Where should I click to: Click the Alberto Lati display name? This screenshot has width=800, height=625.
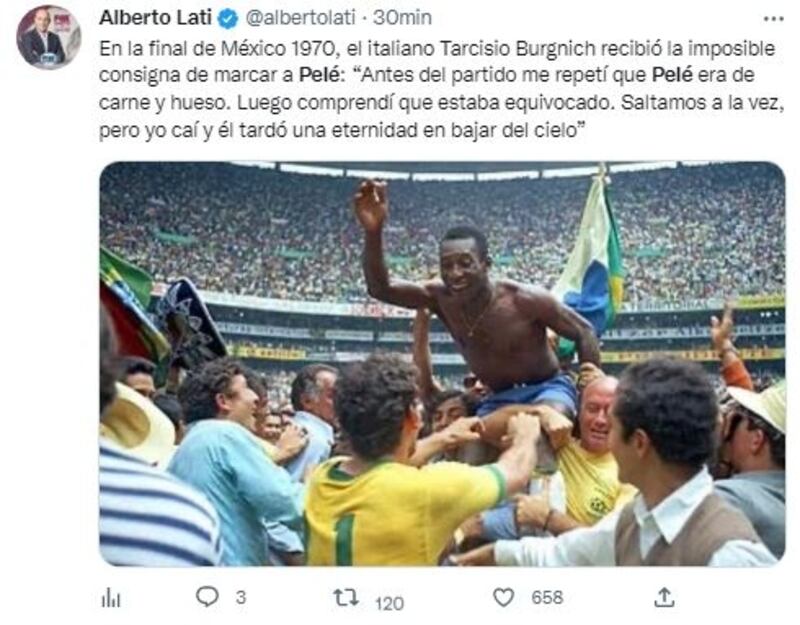(156, 18)
